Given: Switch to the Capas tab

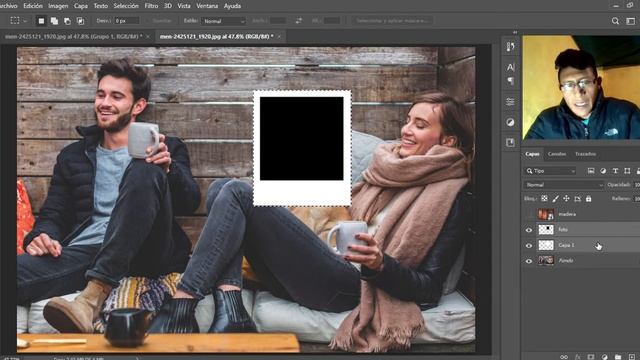Looking at the screenshot, I should point(532,154).
